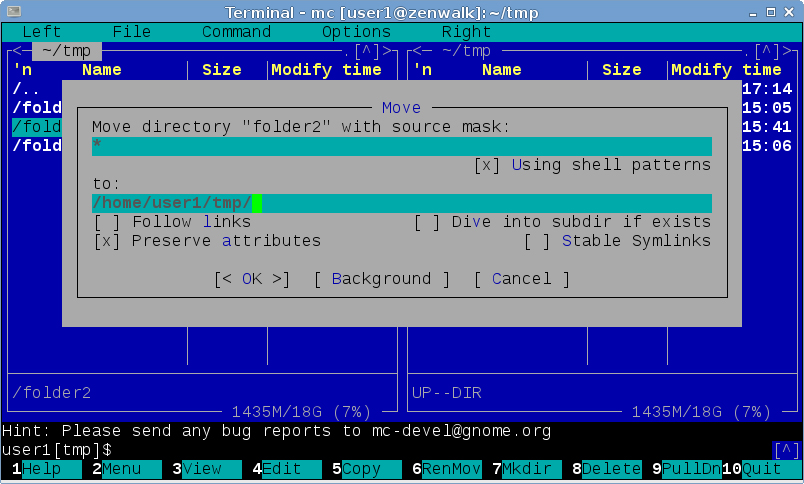Click the Cancel button in Move dialog

521,279
